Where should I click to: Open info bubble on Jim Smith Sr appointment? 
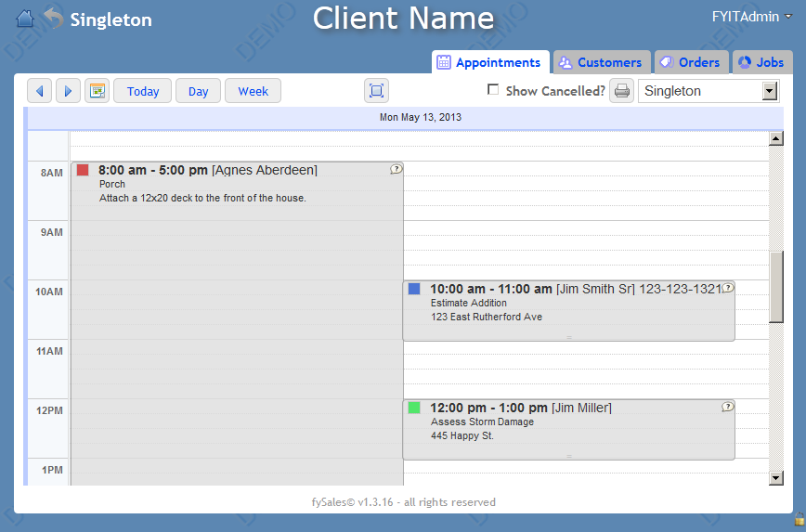727,287
